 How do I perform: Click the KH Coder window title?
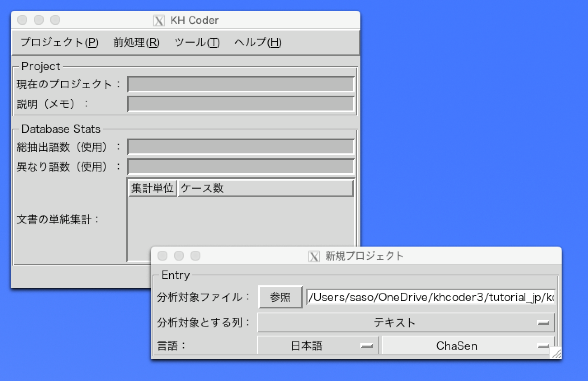pyautogui.click(x=195, y=20)
